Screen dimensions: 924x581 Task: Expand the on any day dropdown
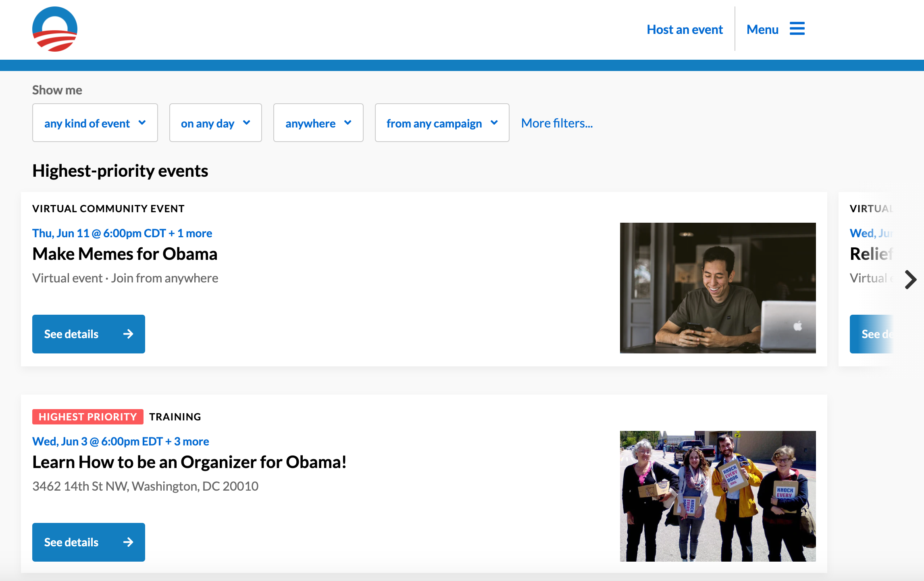[215, 123]
